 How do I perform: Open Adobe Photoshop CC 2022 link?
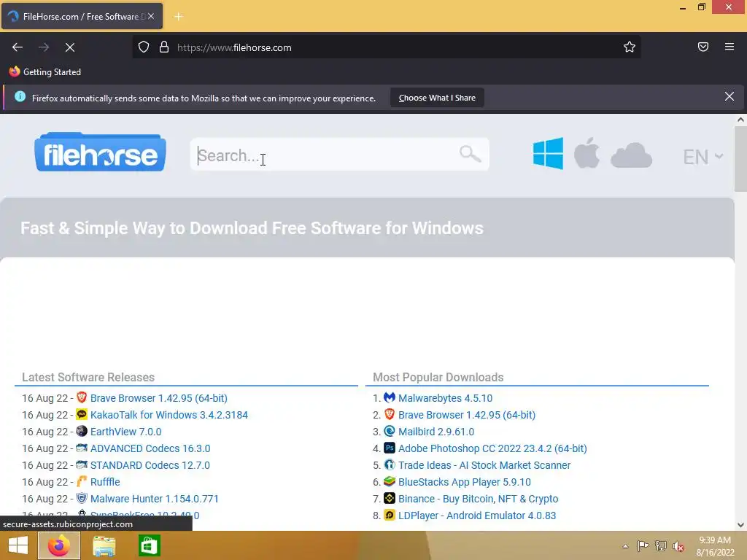coord(492,448)
